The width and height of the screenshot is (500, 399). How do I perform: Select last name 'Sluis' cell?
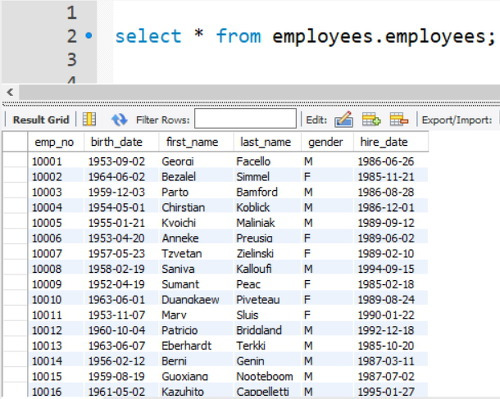point(267,315)
